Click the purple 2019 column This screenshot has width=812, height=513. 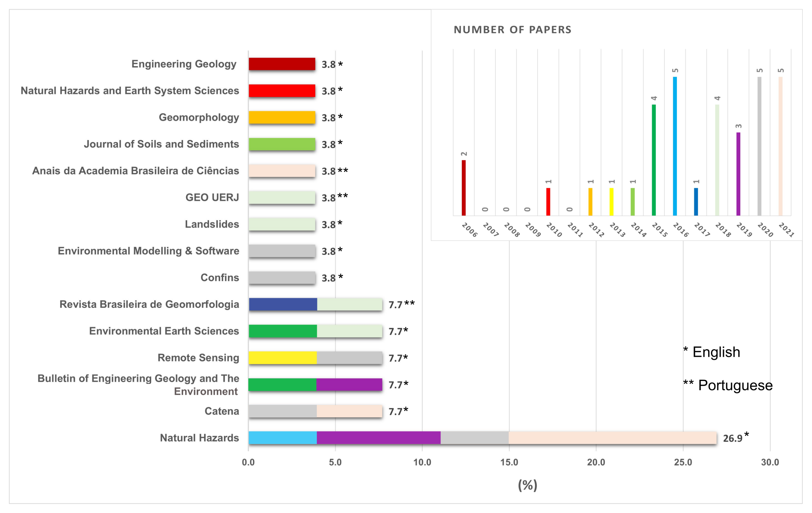tap(738, 174)
